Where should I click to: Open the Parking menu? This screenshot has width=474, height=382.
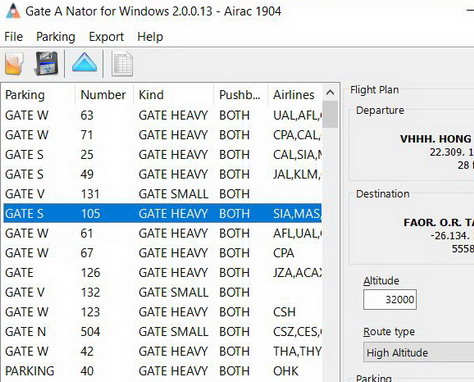[56, 37]
